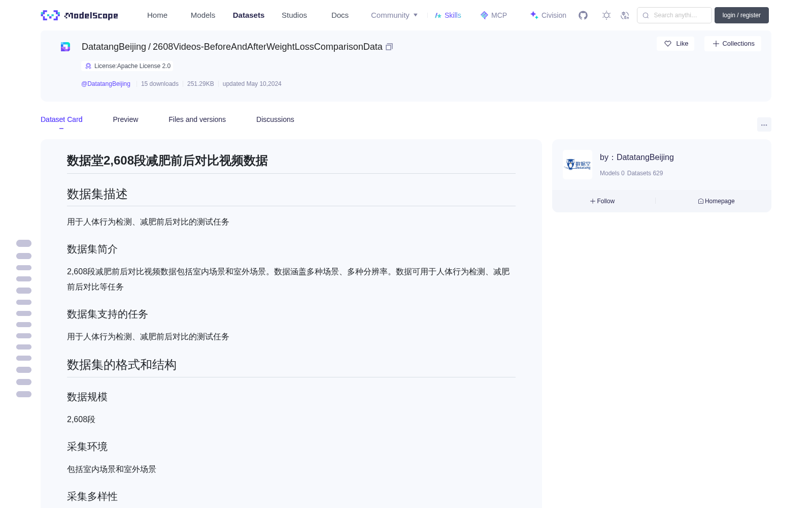Click the heading 采集多样性
The height and width of the screenshot is (508, 812).
(x=92, y=497)
